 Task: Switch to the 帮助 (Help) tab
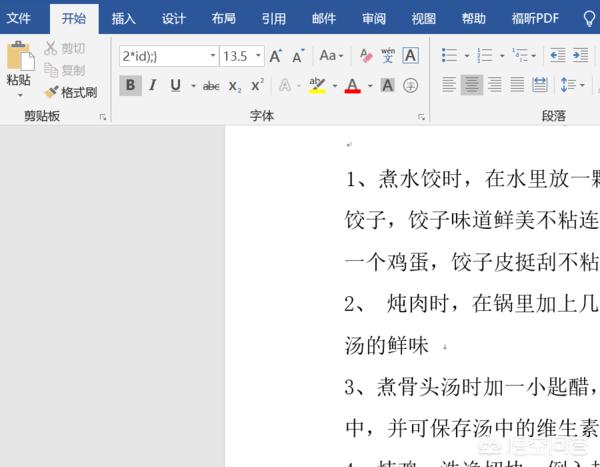click(x=474, y=18)
